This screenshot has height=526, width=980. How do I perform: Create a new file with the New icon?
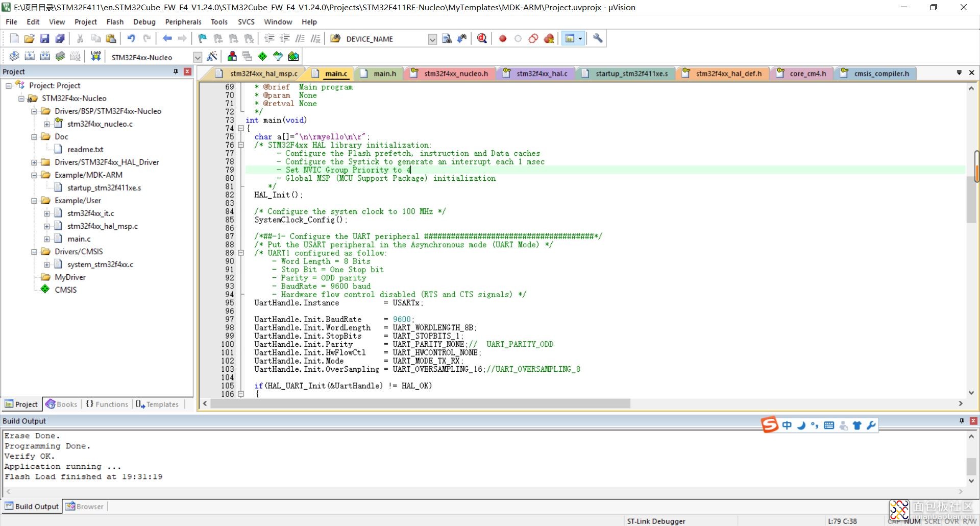pos(14,38)
